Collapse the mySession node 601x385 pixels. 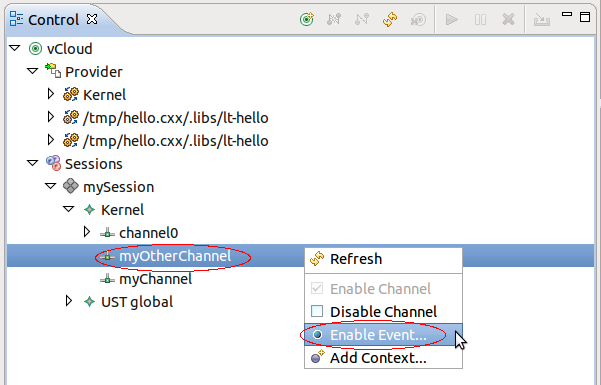click(51, 186)
